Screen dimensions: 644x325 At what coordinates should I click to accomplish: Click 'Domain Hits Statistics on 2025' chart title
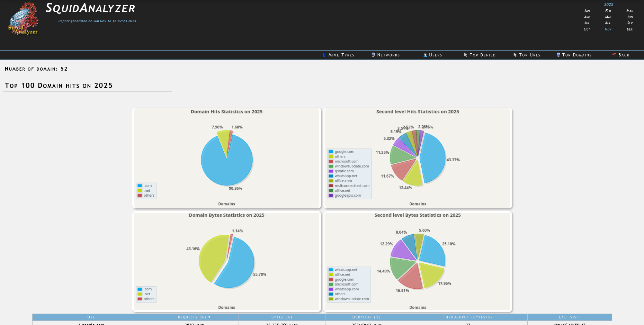(226, 112)
